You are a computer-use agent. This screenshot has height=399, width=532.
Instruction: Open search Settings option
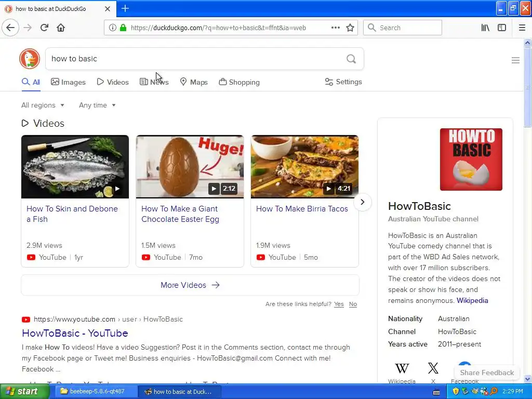pyautogui.click(x=343, y=82)
